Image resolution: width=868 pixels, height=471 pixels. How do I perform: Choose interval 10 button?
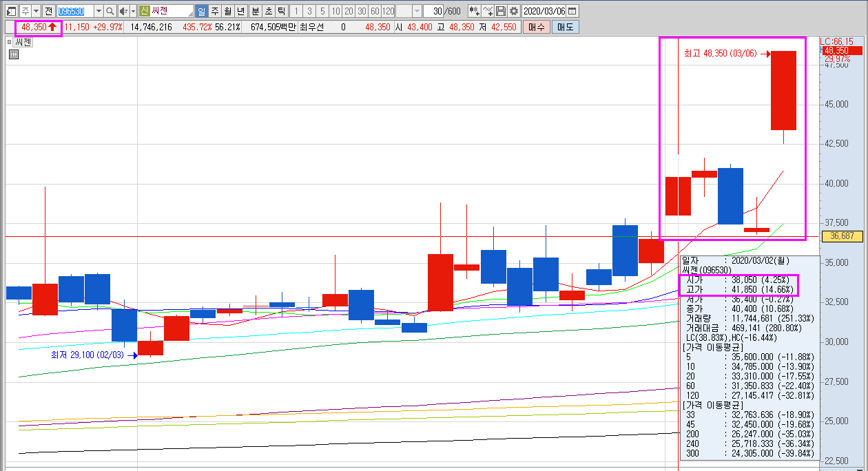(x=335, y=11)
